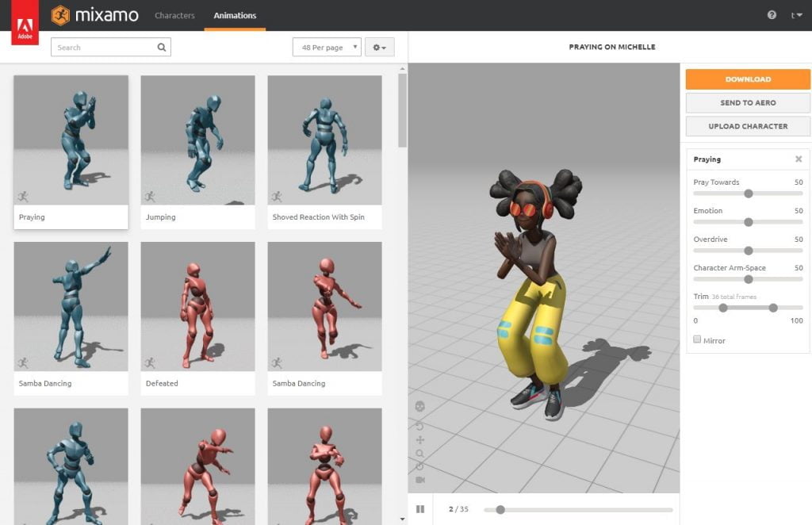Click the zoom magnifier in the viewport
The image size is (812, 525).
coord(420,454)
